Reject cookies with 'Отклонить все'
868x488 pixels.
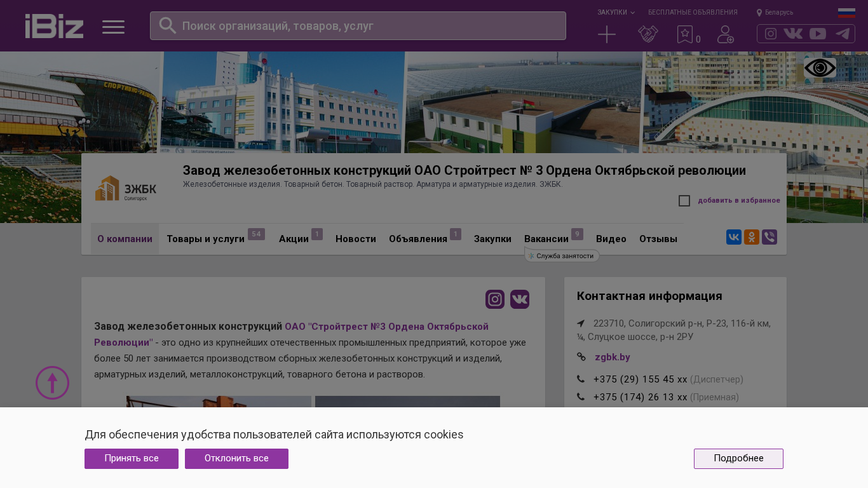(x=236, y=459)
